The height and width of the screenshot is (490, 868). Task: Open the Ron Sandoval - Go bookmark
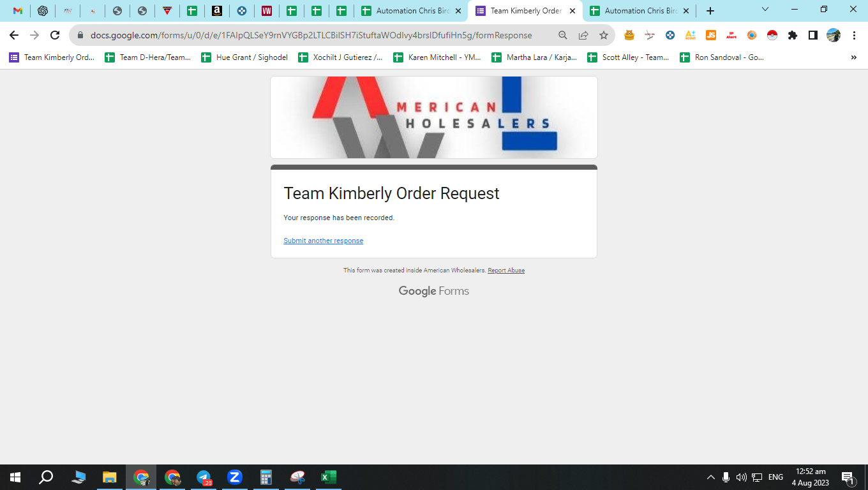722,57
